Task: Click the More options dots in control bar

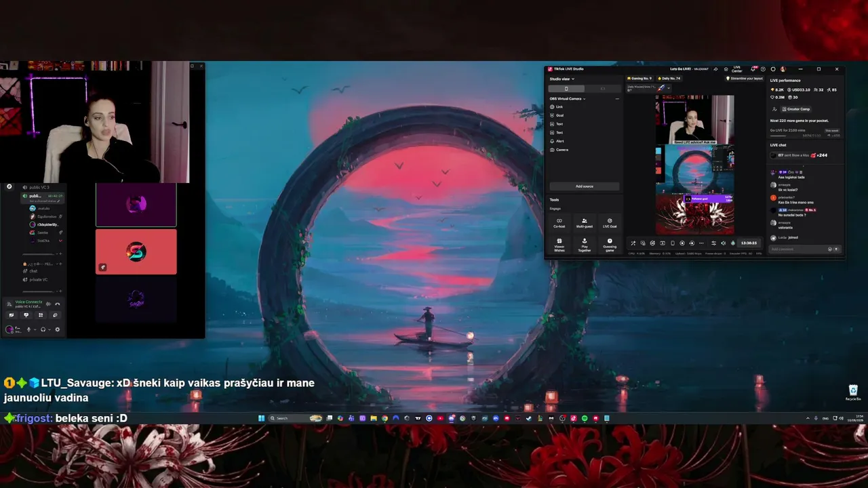Action: click(x=701, y=243)
